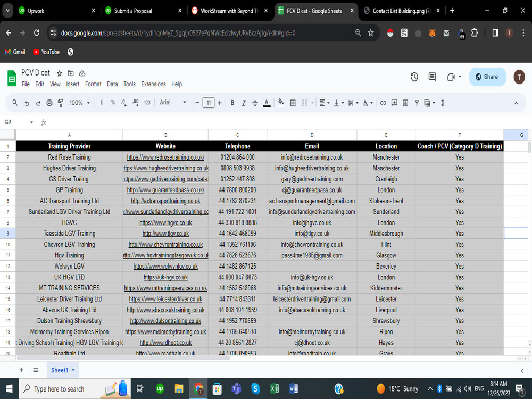
Task: Open the Data menu
Action: (x=112, y=84)
